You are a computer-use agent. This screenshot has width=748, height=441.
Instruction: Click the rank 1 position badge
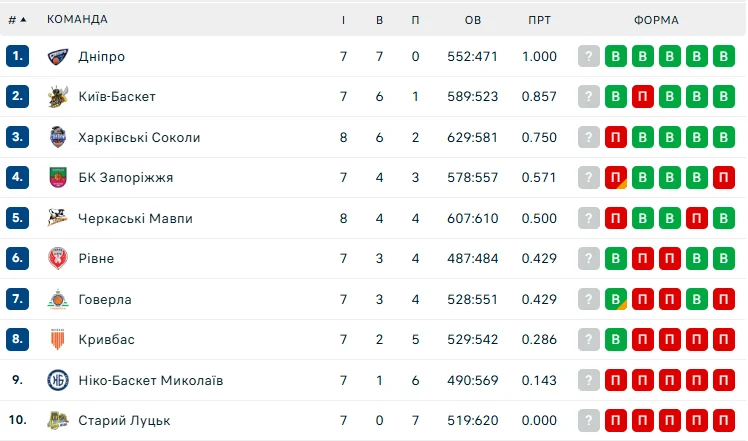click(x=17, y=57)
